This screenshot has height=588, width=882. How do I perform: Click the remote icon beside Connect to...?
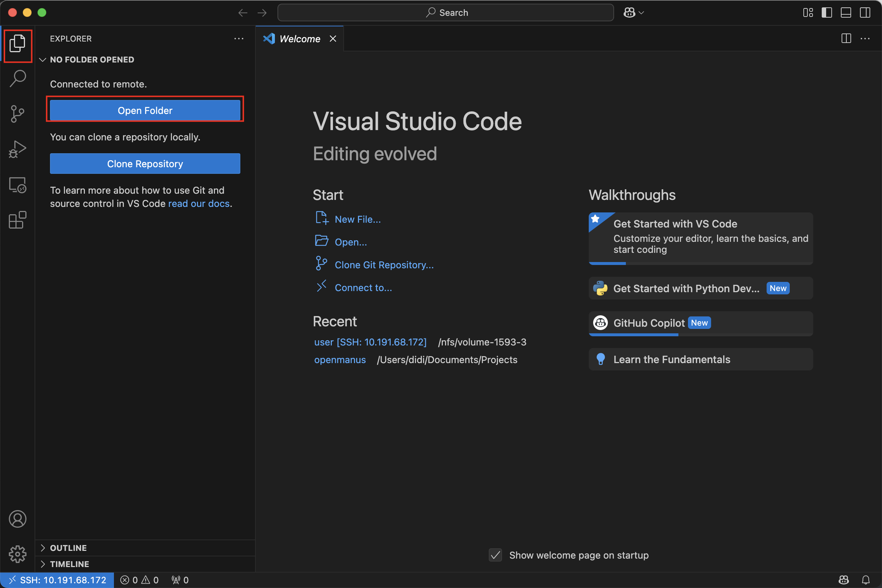pos(322,286)
